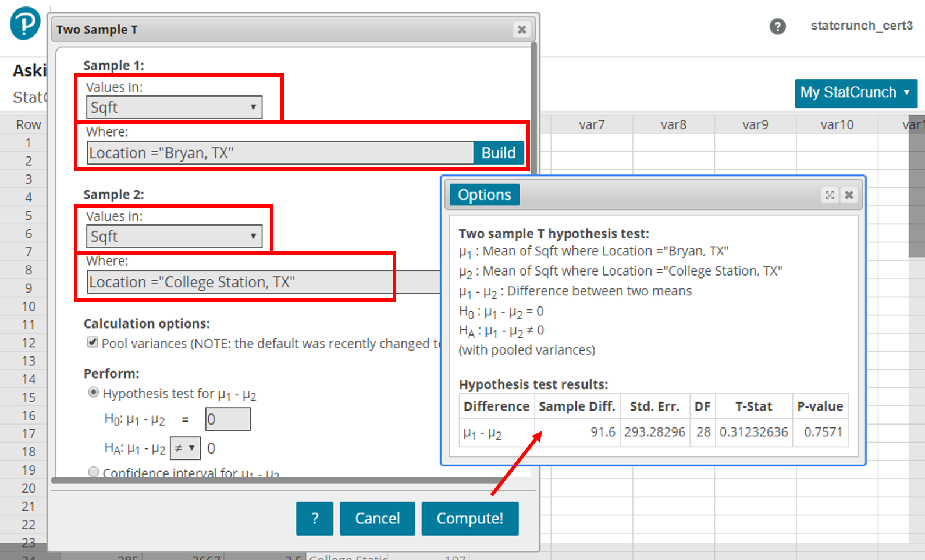Click the Compute! button
Screen dimensions: 925x560
click(x=470, y=518)
